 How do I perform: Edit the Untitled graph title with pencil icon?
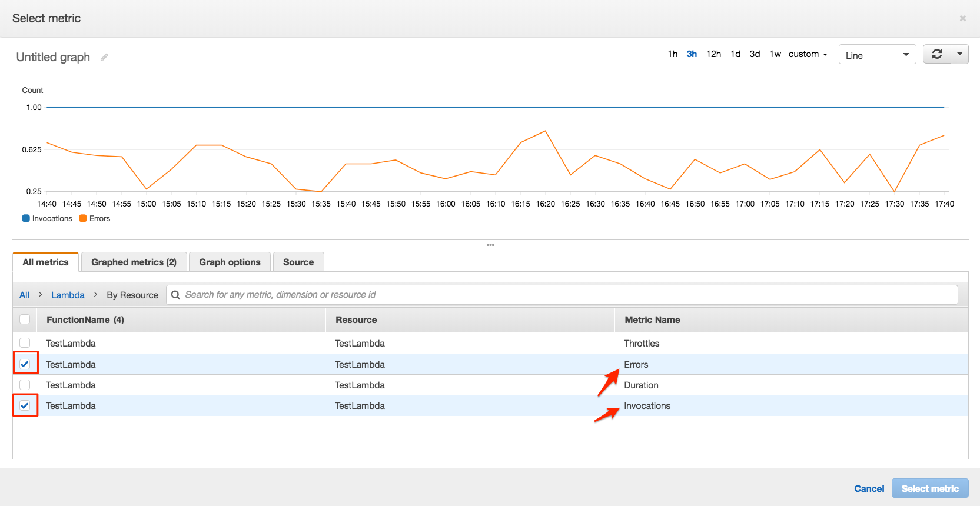[104, 57]
